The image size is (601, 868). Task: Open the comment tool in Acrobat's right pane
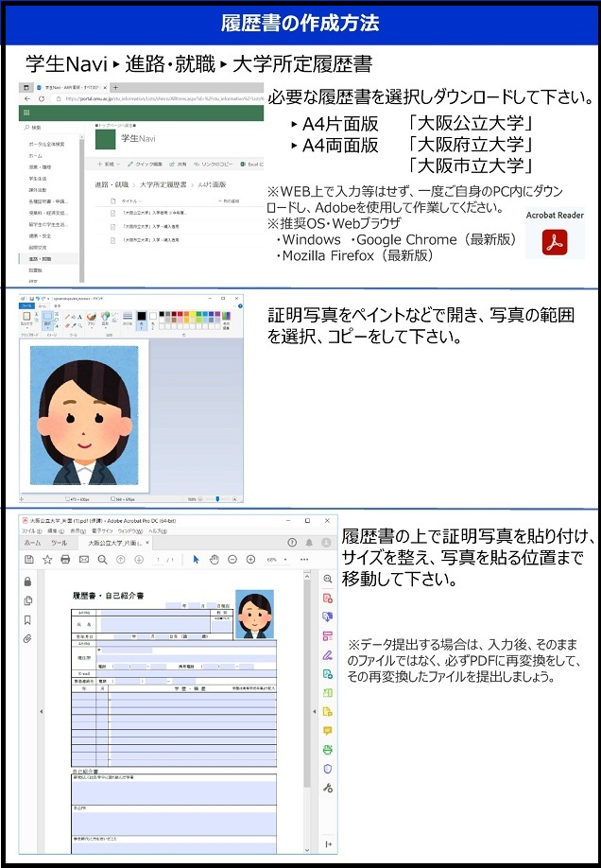(x=327, y=730)
